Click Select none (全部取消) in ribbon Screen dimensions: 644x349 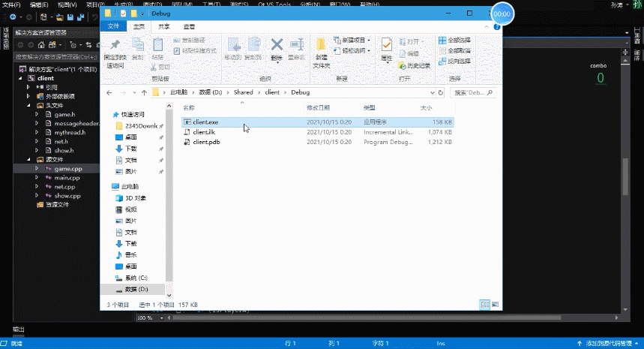[454, 50]
